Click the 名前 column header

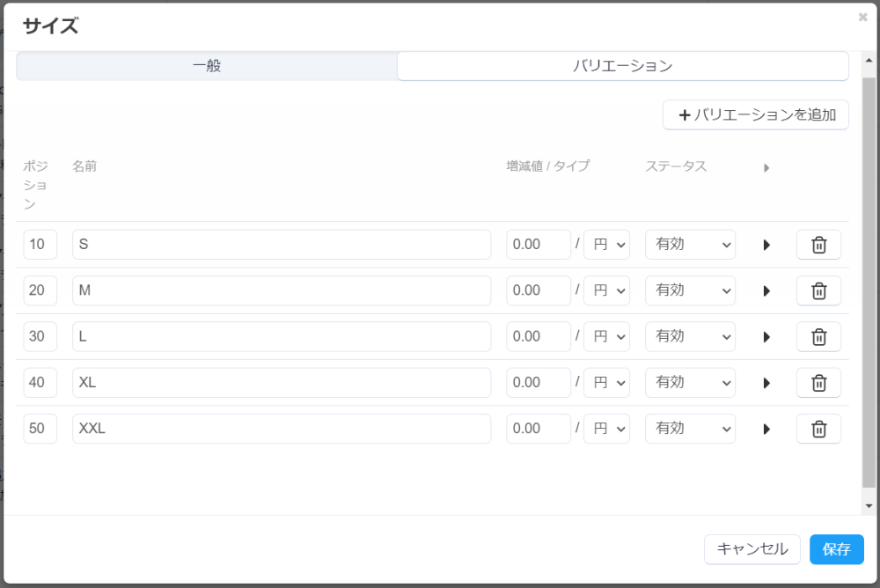point(84,166)
